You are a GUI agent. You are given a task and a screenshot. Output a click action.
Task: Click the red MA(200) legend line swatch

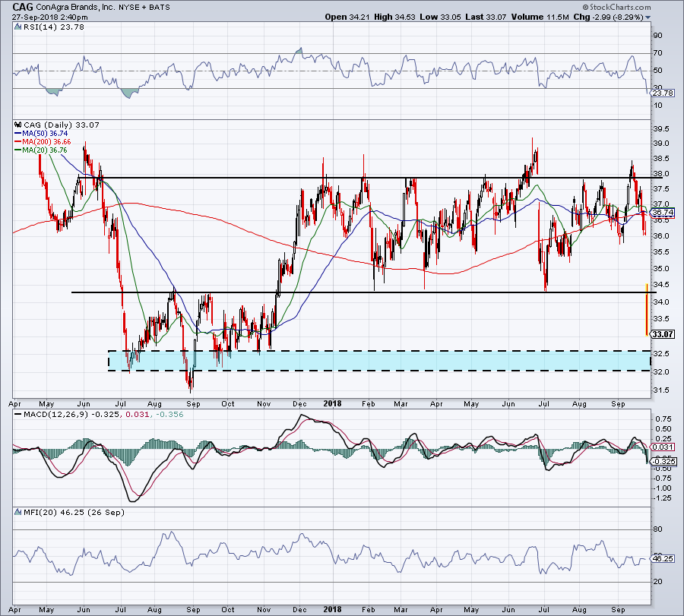point(18,142)
